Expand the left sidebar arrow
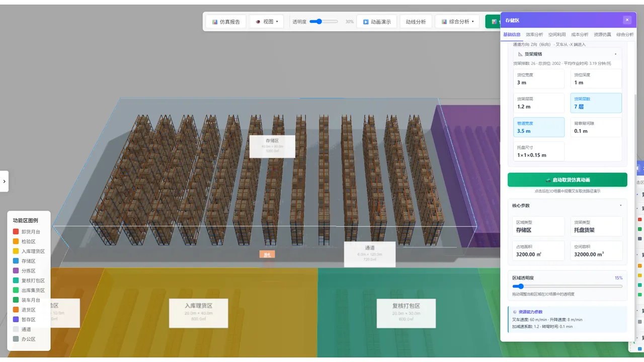The width and height of the screenshot is (644, 362). pos(4,181)
